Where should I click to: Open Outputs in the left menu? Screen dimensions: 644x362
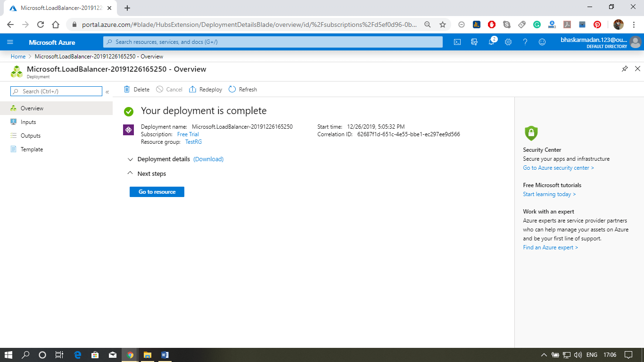(56, 136)
